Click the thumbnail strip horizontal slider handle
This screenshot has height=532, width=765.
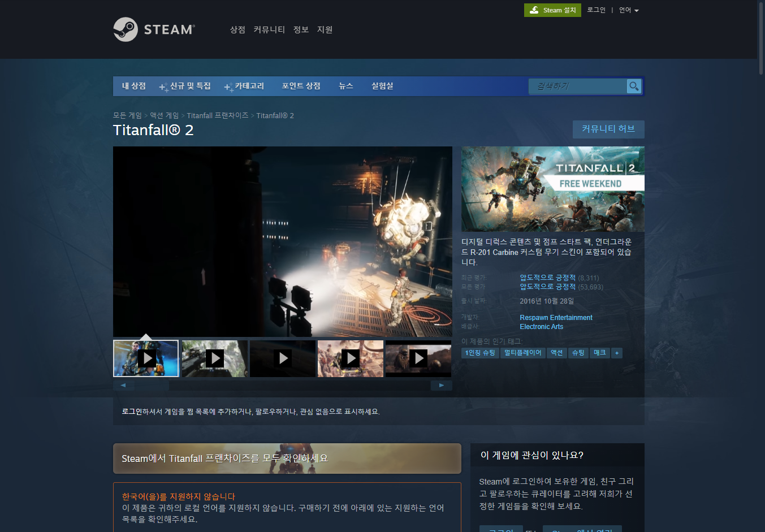click(x=152, y=386)
